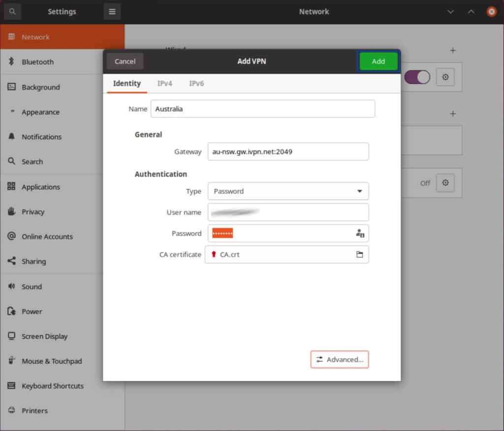Click the Network sidebar icon

[12, 36]
